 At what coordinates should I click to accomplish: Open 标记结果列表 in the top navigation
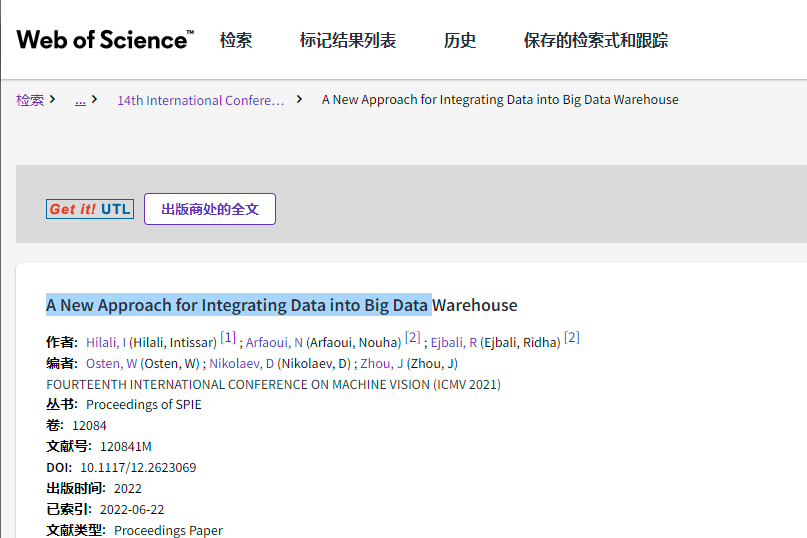click(347, 41)
